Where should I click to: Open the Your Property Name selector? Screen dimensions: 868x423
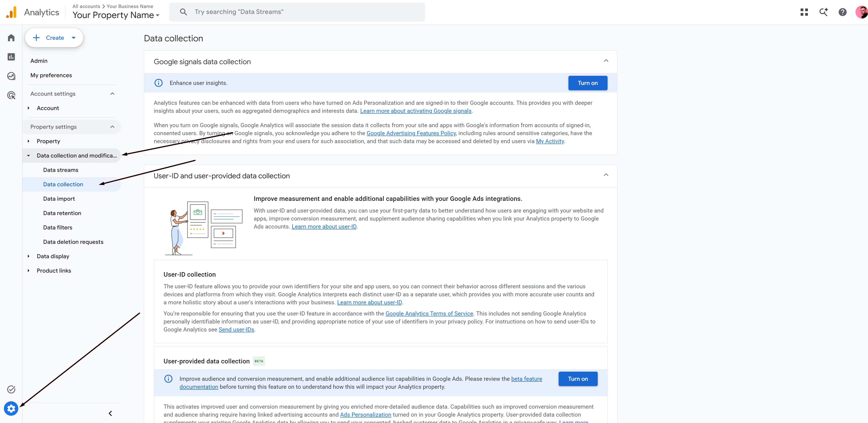tap(116, 15)
